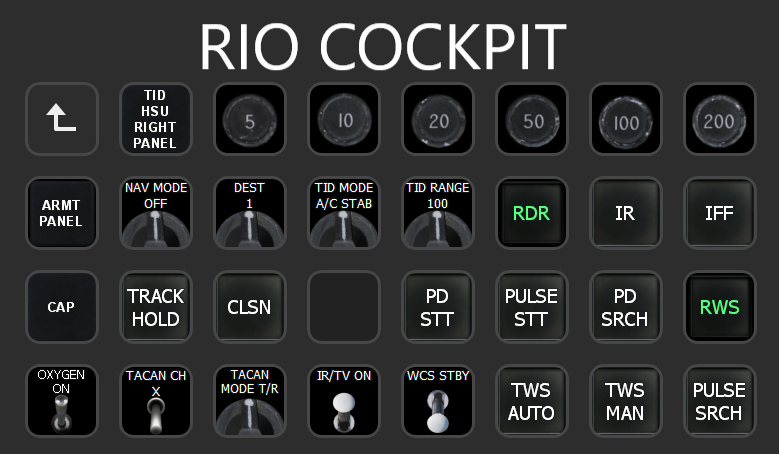Select the 5 range knob button
This screenshot has width=779, height=454.
249,119
